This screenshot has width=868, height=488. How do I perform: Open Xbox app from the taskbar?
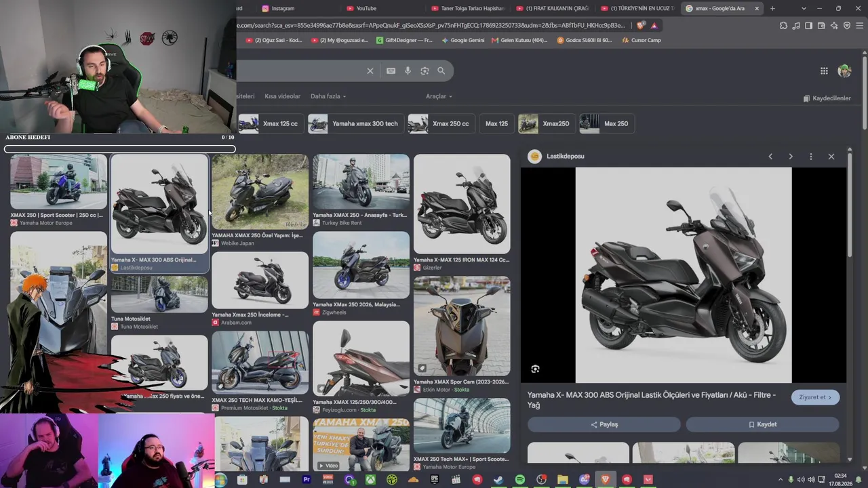coord(371,480)
